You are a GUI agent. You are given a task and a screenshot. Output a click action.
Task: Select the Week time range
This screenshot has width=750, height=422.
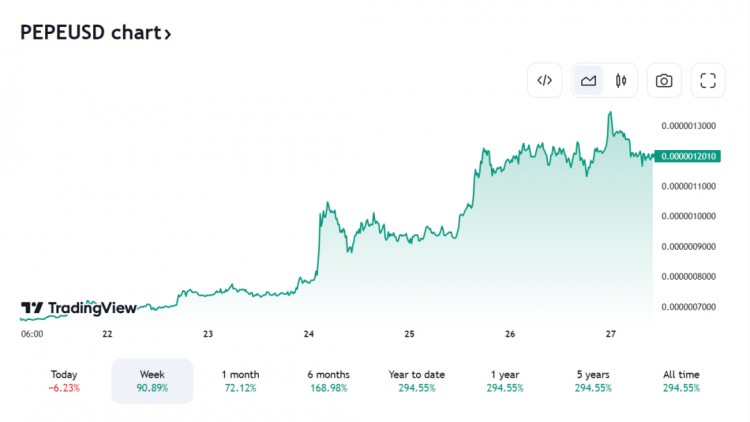pos(152,381)
